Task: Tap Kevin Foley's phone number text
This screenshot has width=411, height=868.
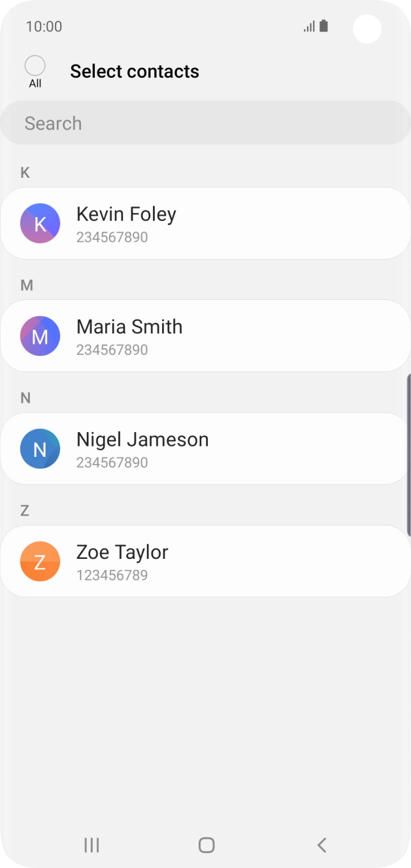Action: tap(112, 237)
